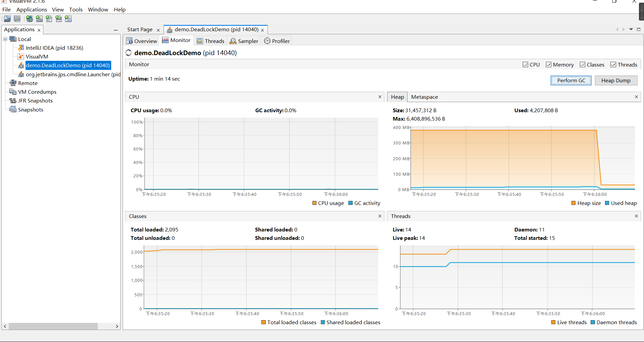Close the Start Page tab
Image resolution: width=644 pixels, height=342 pixels.
click(158, 30)
